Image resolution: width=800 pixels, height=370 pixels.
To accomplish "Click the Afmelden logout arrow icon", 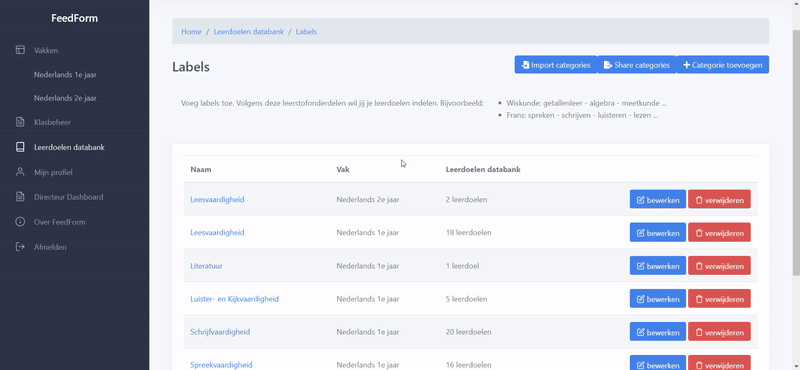I will [20, 246].
